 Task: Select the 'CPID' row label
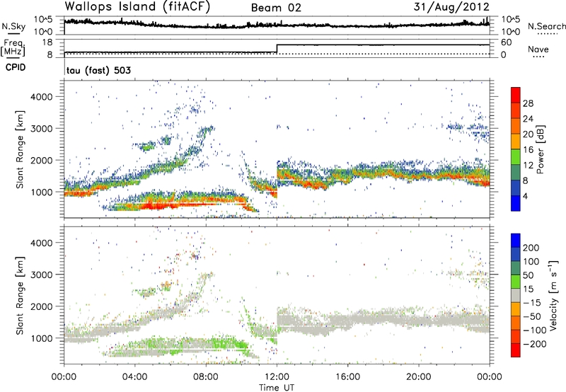[16, 67]
